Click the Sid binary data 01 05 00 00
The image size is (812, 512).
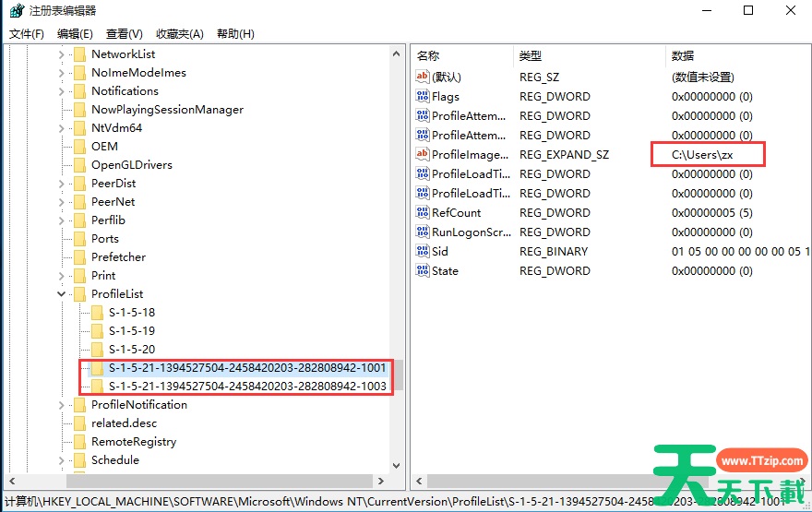coord(740,252)
